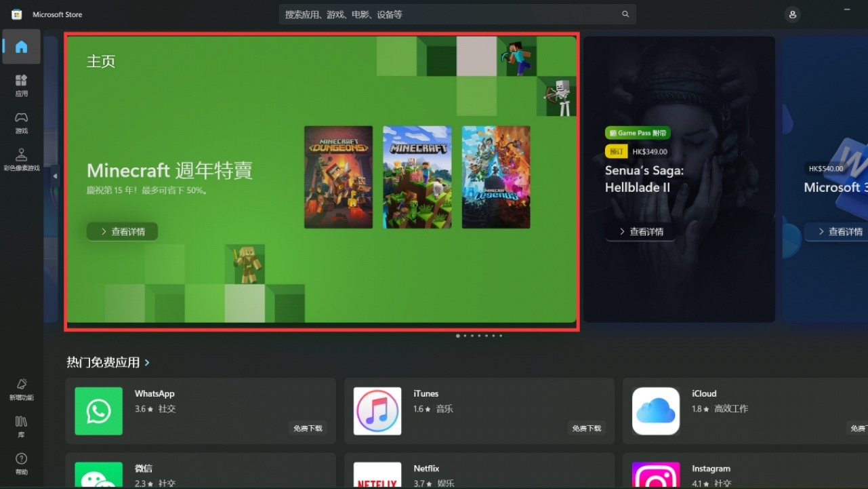
Task: Click the Game Pass 附带 badge
Action: (638, 133)
